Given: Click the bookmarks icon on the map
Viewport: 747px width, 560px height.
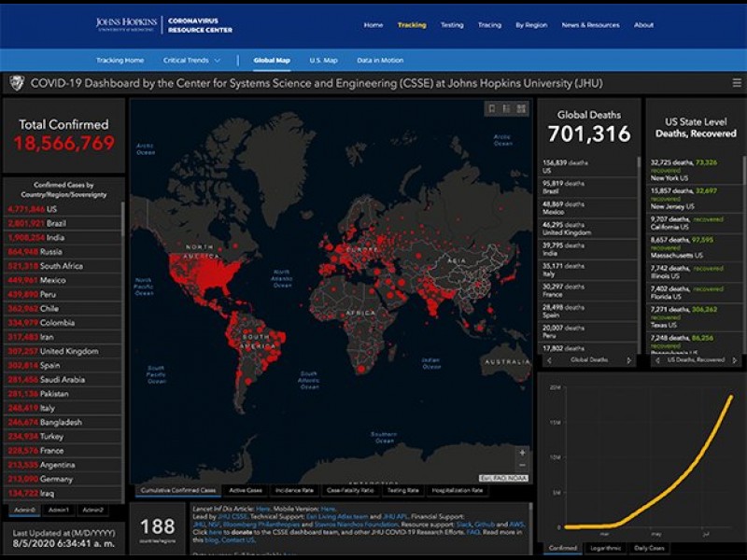Looking at the screenshot, I should 491,108.
